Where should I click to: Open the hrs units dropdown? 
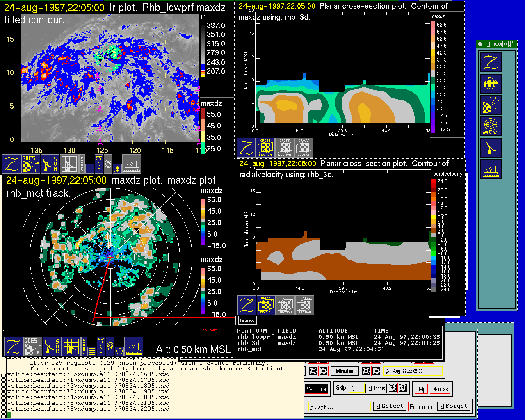tap(376, 388)
